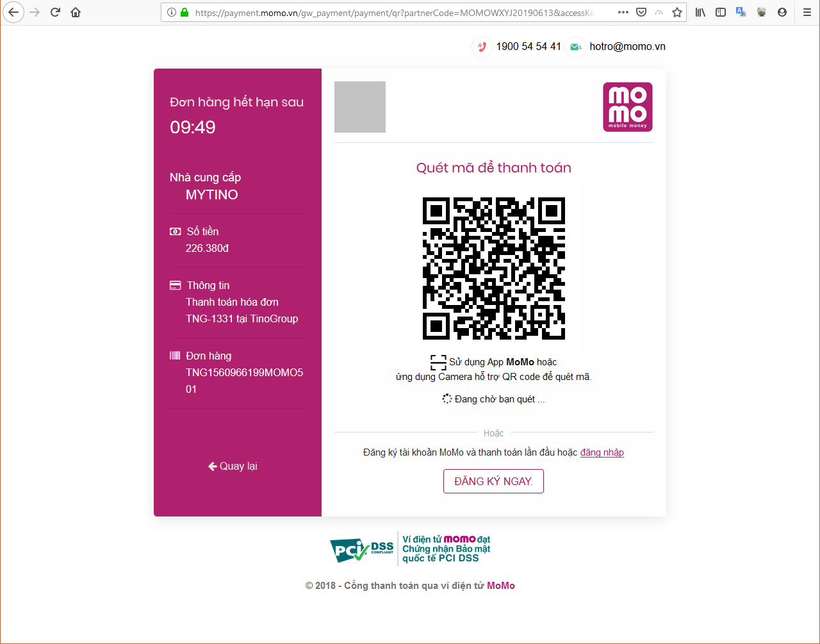Click the red phone hotline icon
The height and width of the screenshot is (644, 820).
pos(482,47)
